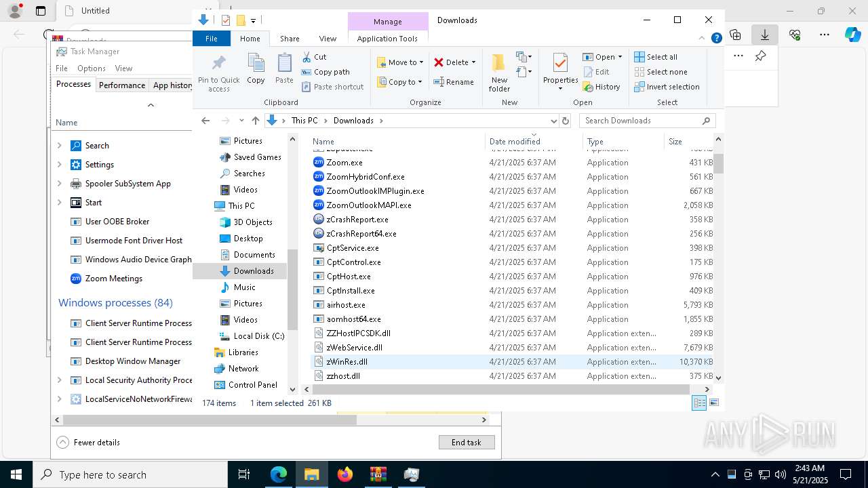Open WinRAR from taskbar
This screenshot has width=868, height=488.
pos(378,474)
